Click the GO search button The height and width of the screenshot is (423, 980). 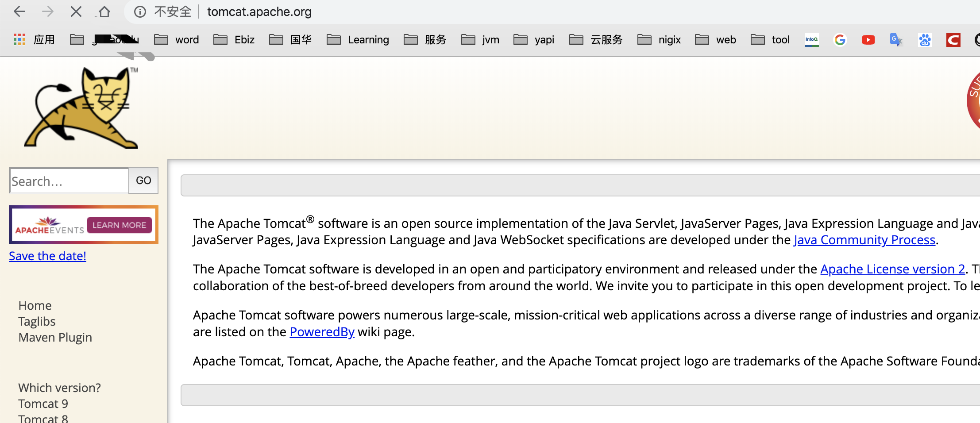pos(143,181)
